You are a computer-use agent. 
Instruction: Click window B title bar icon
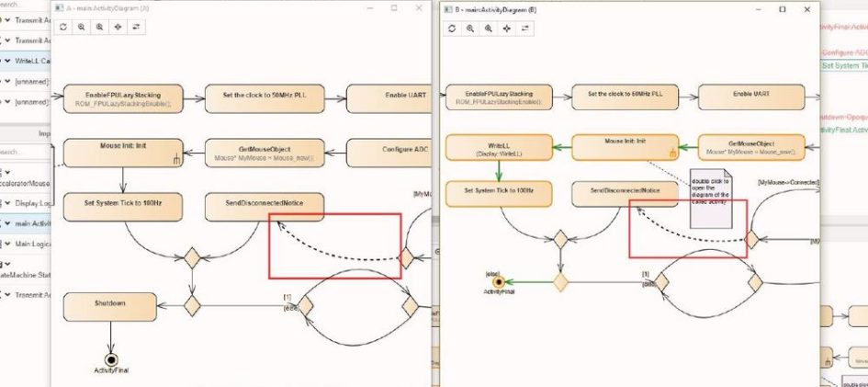click(448, 9)
